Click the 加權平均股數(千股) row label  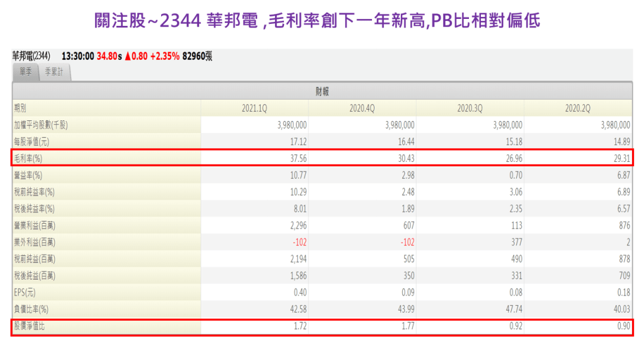tap(49, 125)
